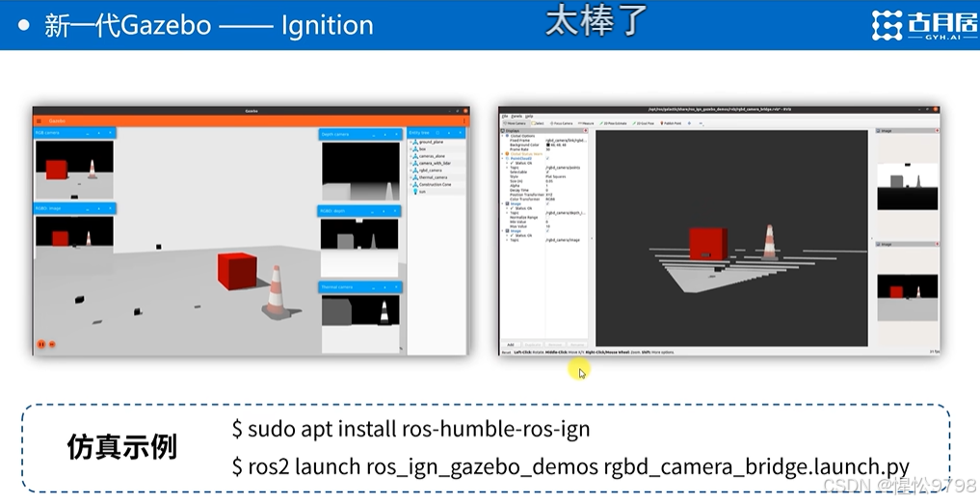Expand the Global Status: Warn row
The width and height of the screenshot is (980, 503).
click(x=502, y=154)
